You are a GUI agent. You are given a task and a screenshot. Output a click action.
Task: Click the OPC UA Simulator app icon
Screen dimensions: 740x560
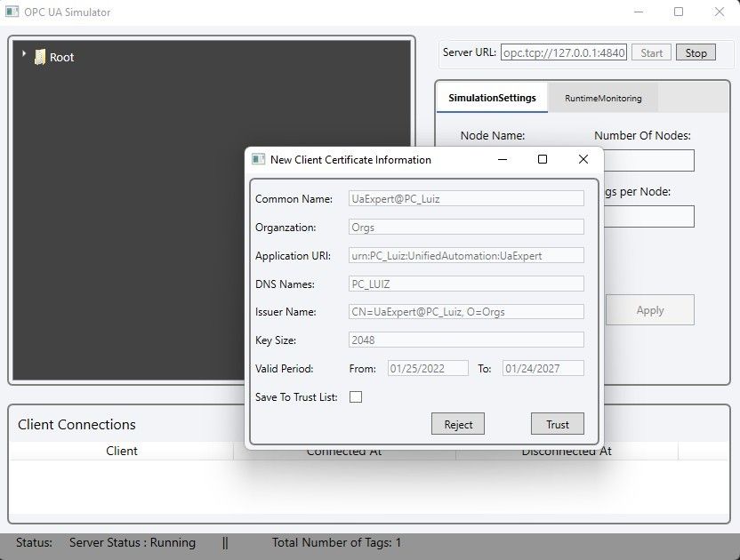pyautogui.click(x=12, y=12)
